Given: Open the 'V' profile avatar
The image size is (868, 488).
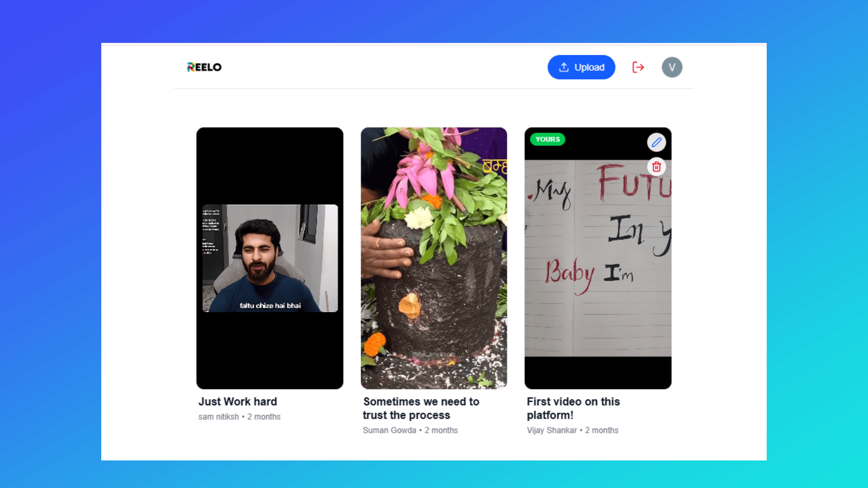Looking at the screenshot, I should click(x=672, y=67).
